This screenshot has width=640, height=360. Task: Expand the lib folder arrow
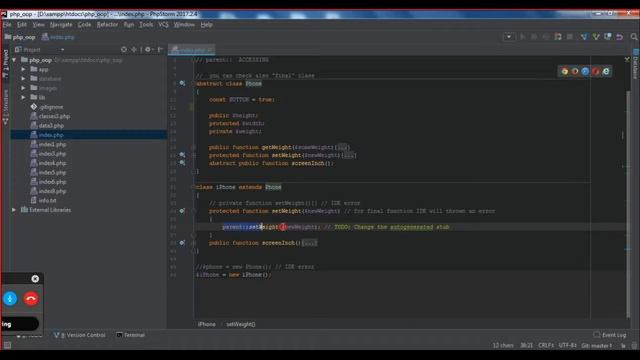(x=23, y=98)
